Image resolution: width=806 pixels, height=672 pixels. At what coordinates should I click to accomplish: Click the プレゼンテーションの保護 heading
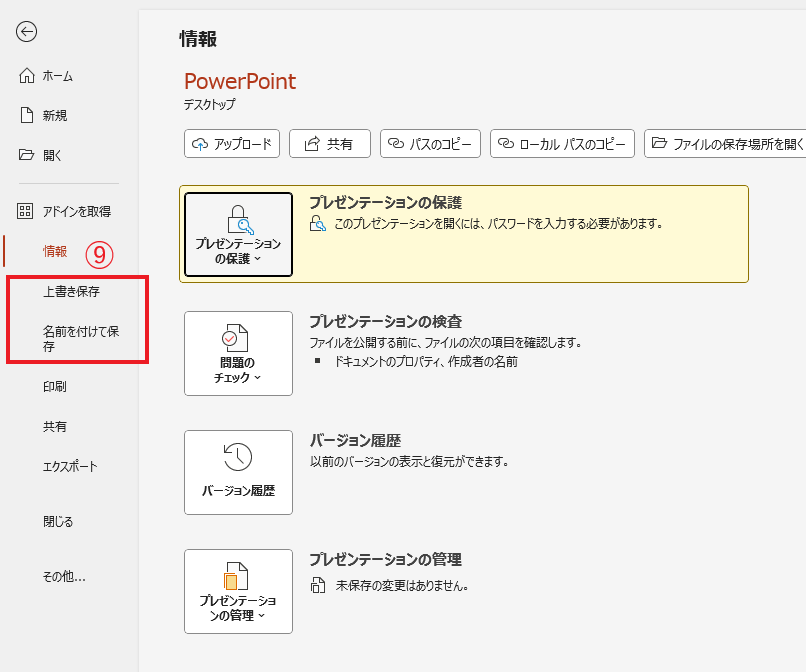pos(386,203)
